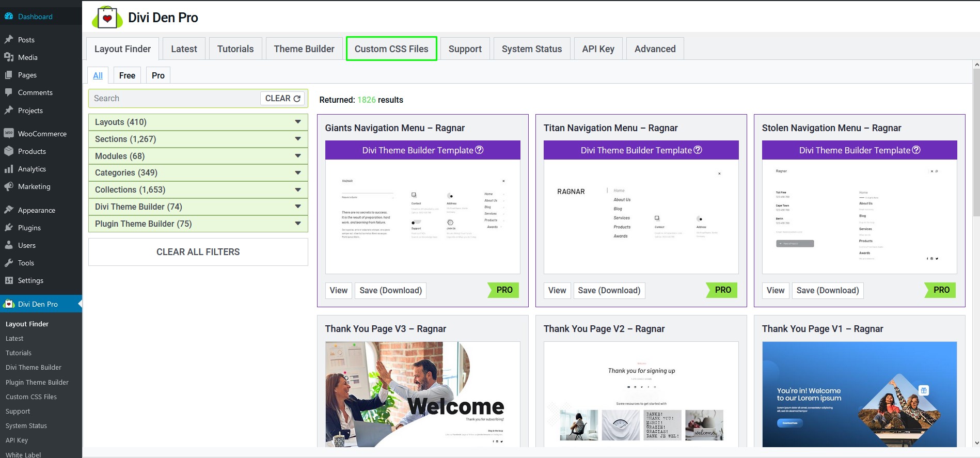Switch to the Custom CSS Files tab

pos(391,49)
